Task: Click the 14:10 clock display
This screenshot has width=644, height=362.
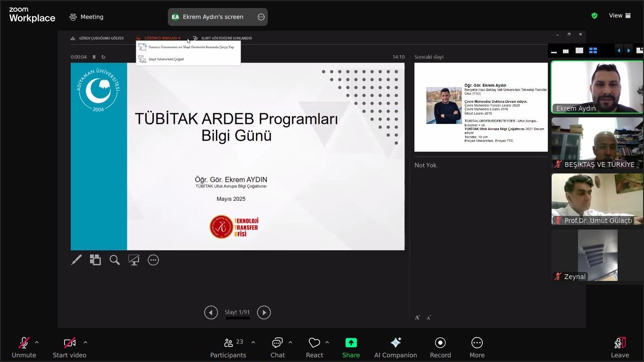Action: [398, 57]
